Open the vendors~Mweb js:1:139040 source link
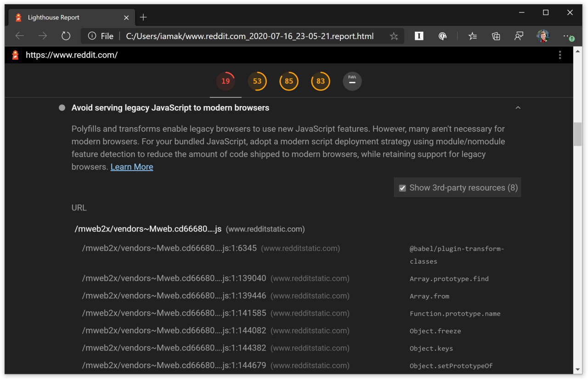Screen dimensions: 588x380 (x=174, y=278)
